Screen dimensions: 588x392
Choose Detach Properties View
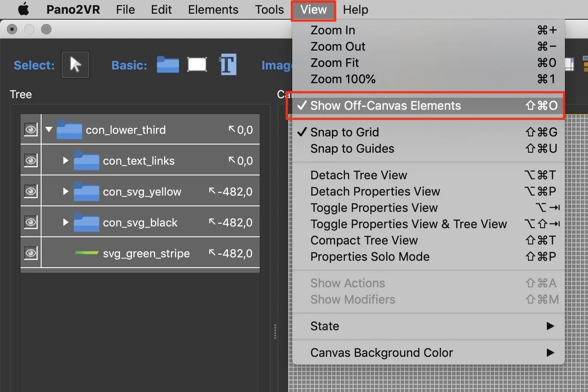coord(428,191)
